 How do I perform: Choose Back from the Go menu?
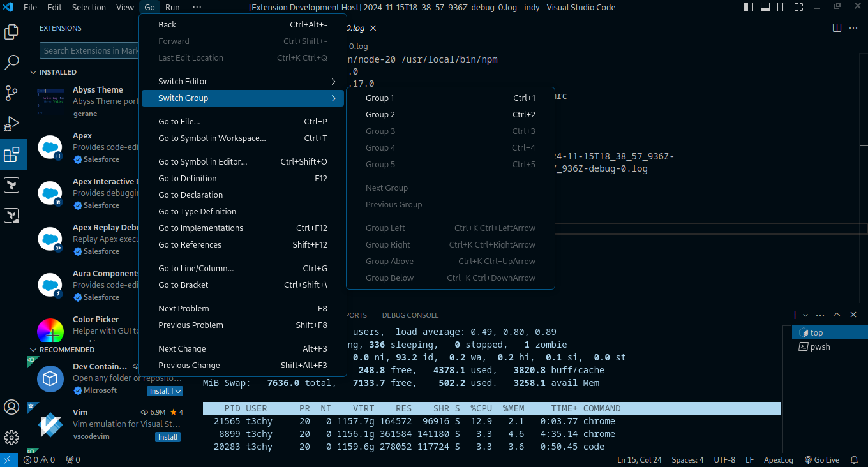click(243, 25)
